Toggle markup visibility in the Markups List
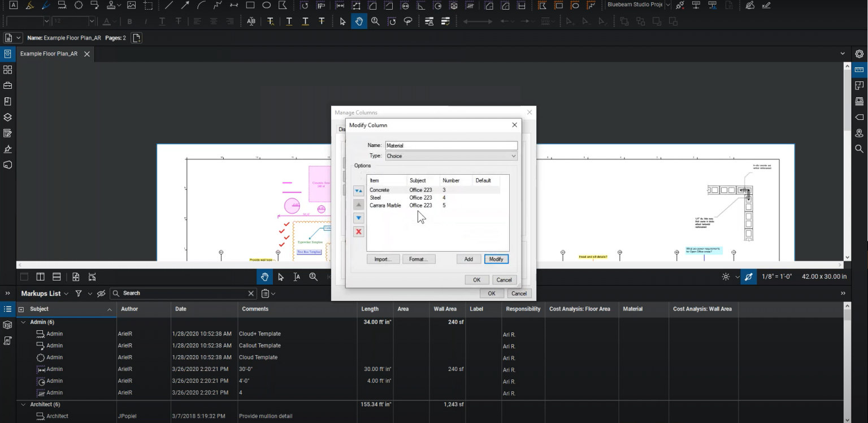The width and height of the screenshot is (868, 423). pos(102,293)
